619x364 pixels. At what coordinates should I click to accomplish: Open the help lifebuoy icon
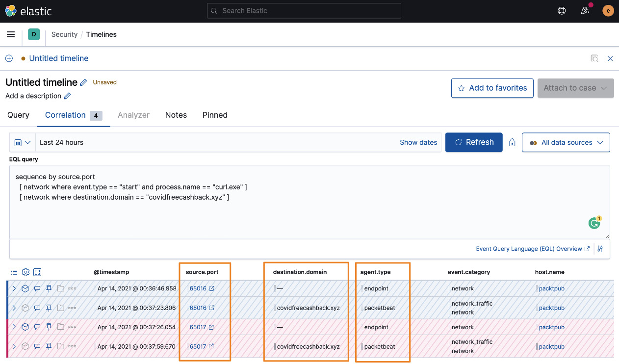tap(562, 11)
